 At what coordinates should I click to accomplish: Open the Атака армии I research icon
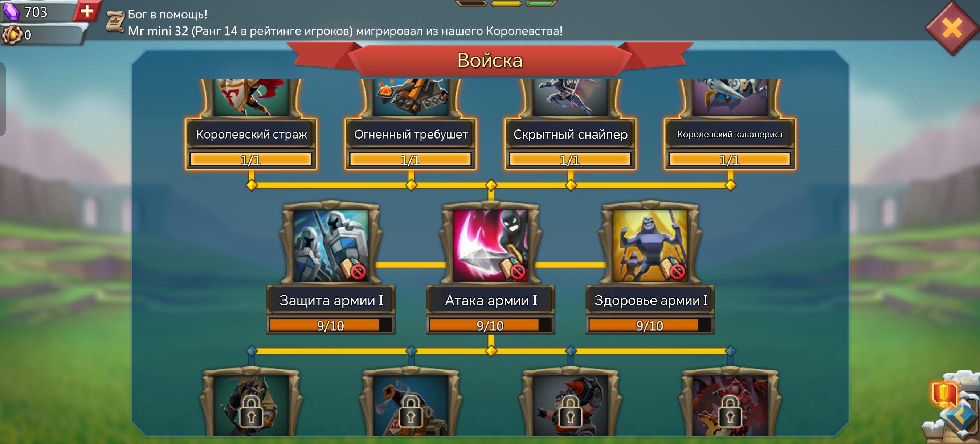(x=490, y=245)
